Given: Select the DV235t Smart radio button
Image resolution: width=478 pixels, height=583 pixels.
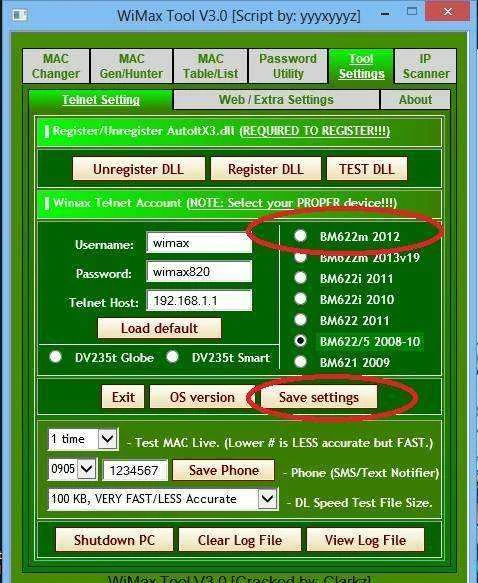Looking at the screenshot, I should 172,357.
